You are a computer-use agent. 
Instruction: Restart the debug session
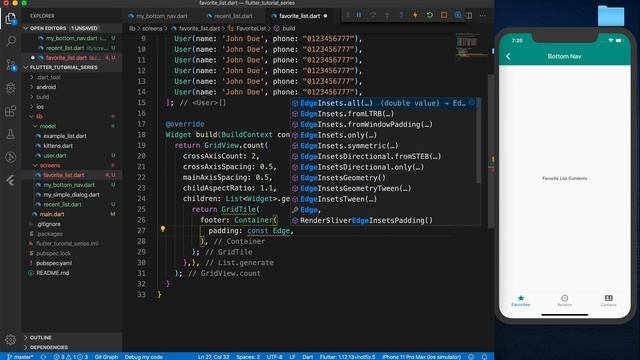pos(430,16)
